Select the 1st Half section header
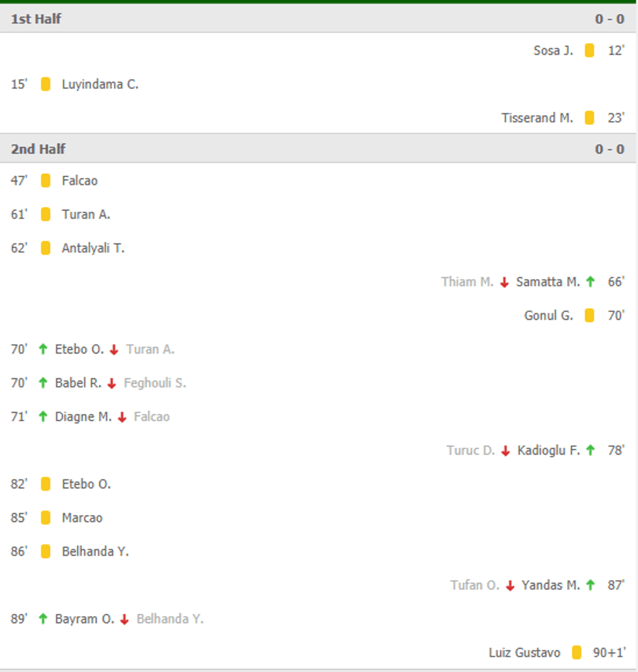 36,19
